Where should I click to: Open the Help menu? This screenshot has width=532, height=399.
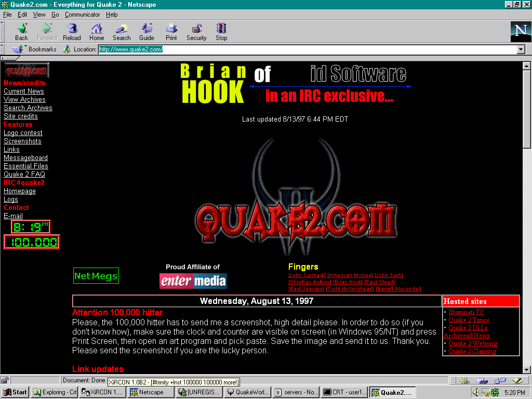[x=112, y=15]
